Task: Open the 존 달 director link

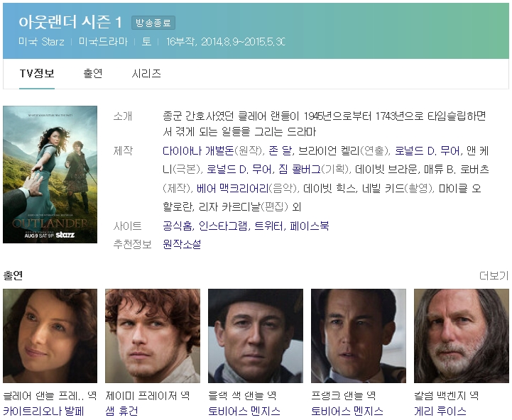Action: pos(280,151)
